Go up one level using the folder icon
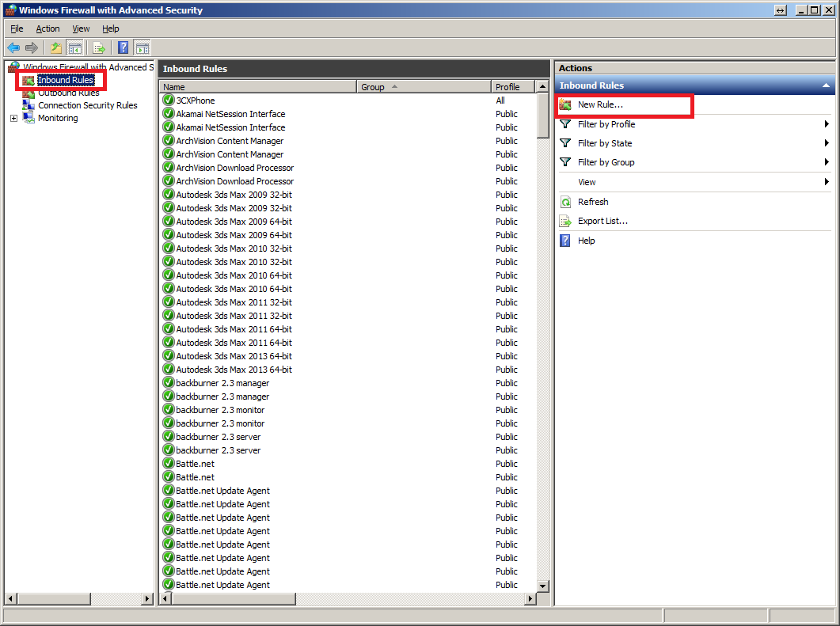The height and width of the screenshot is (626, 840). 55,48
